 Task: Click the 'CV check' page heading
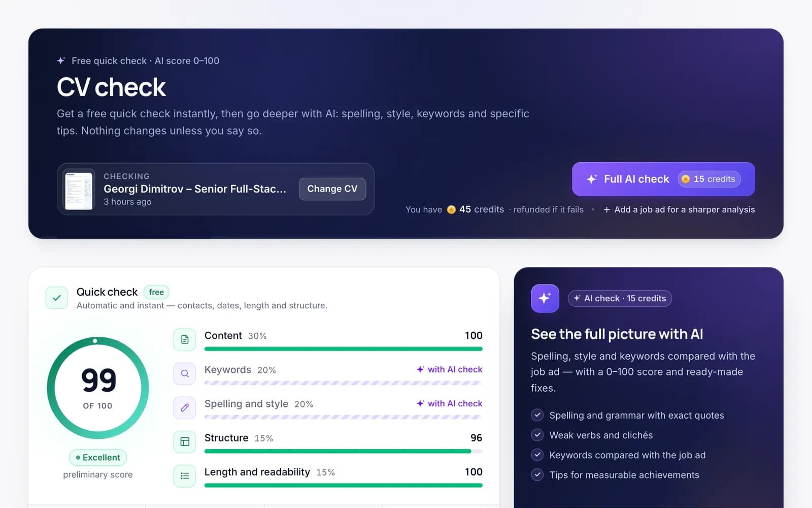111,87
